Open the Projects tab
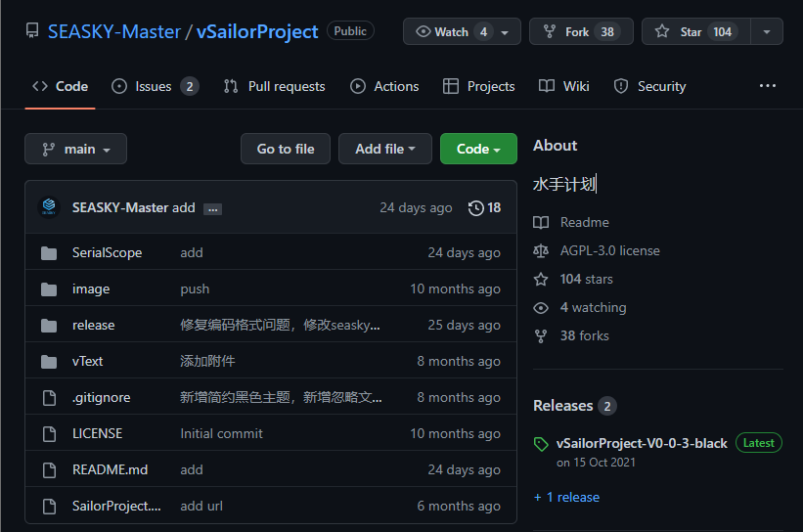The image size is (803, 532). coord(479,86)
